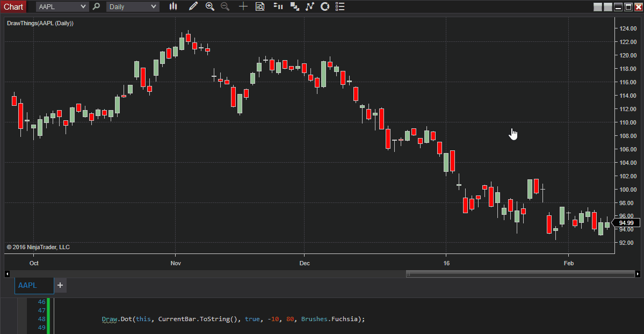Click the 110.00 price axis label
Screen dimensions: 644x334
pos(628,122)
